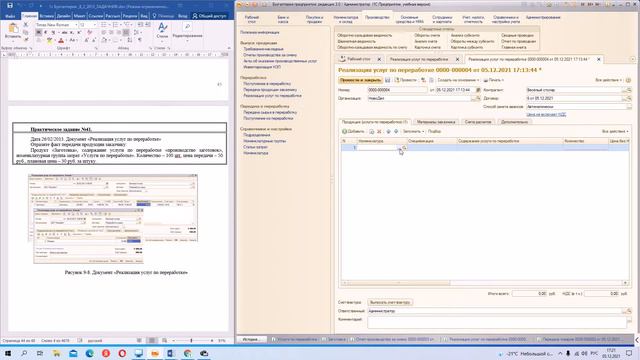The width and height of the screenshot is (640, 360).
Task: Open Отчеты производства за смену in sidebar
Action: point(270,55)
